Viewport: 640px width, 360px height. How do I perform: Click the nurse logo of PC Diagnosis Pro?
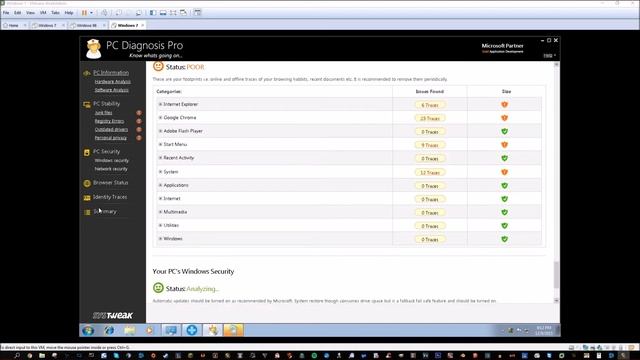pyautogui.click(x=93, y=49)
